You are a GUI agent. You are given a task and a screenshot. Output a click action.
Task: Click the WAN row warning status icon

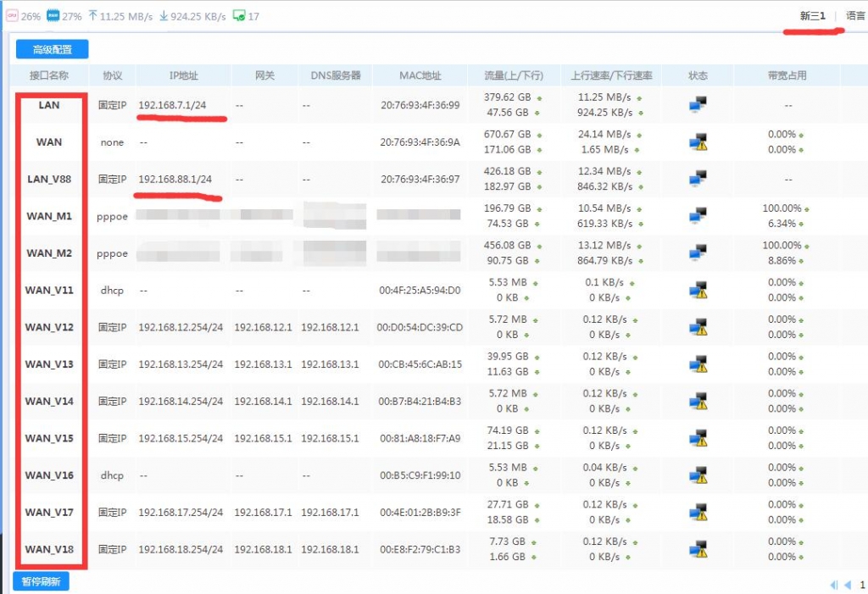coord(698,142)
